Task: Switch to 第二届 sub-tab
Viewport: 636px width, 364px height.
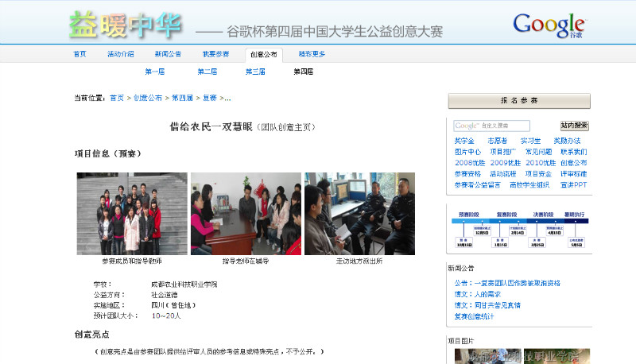Action: pyautogui.click(x=207, y=72)
